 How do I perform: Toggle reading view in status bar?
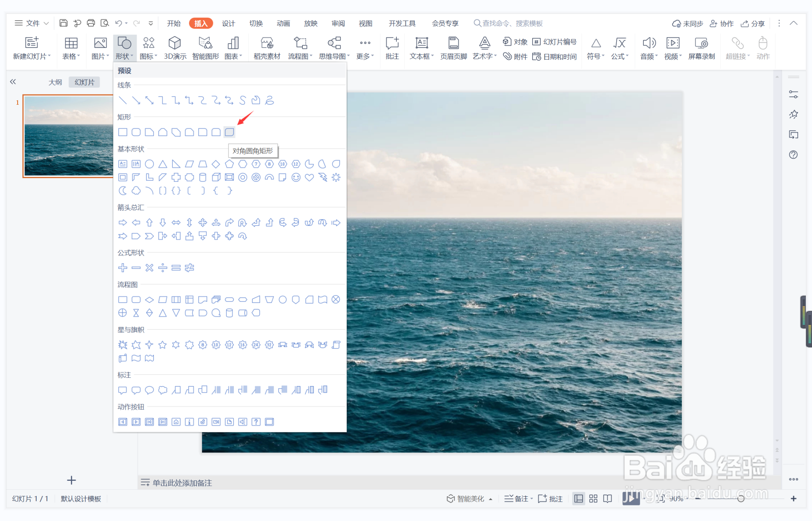(x=608, y=498)
